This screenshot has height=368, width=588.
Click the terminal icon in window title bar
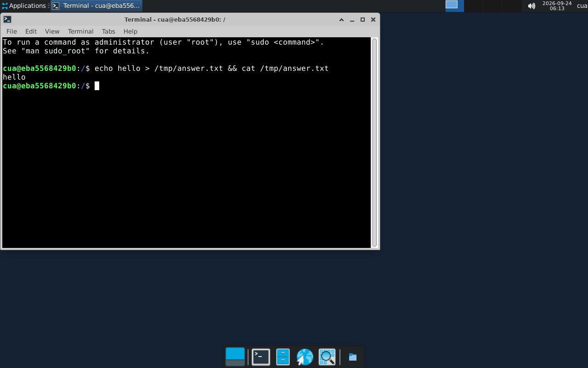click(7, 19)
